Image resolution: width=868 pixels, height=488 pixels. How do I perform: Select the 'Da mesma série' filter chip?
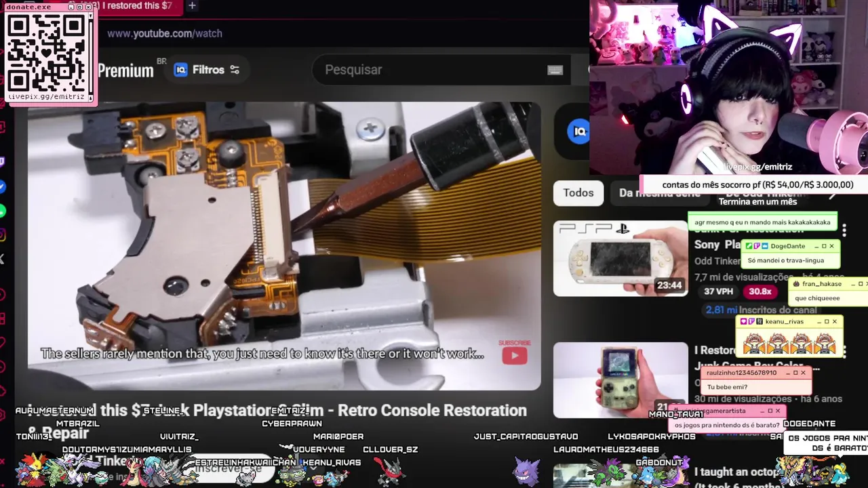[x=659, y=193]
